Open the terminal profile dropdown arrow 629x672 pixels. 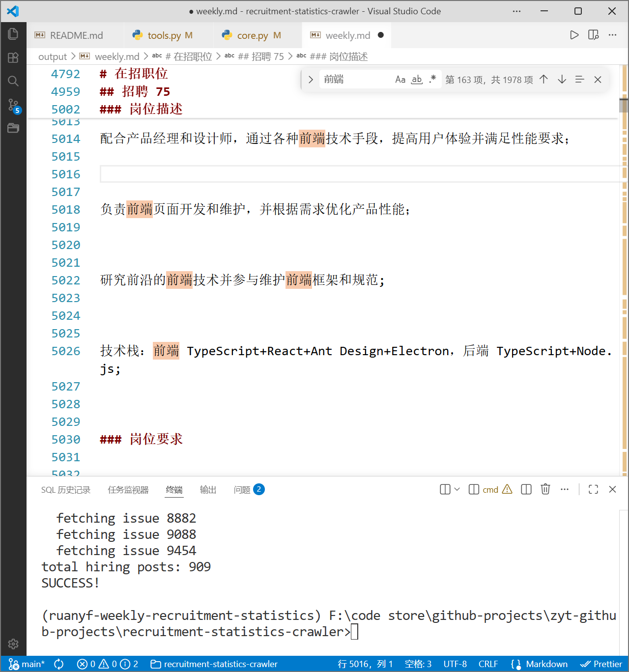(x=457, y=489)
